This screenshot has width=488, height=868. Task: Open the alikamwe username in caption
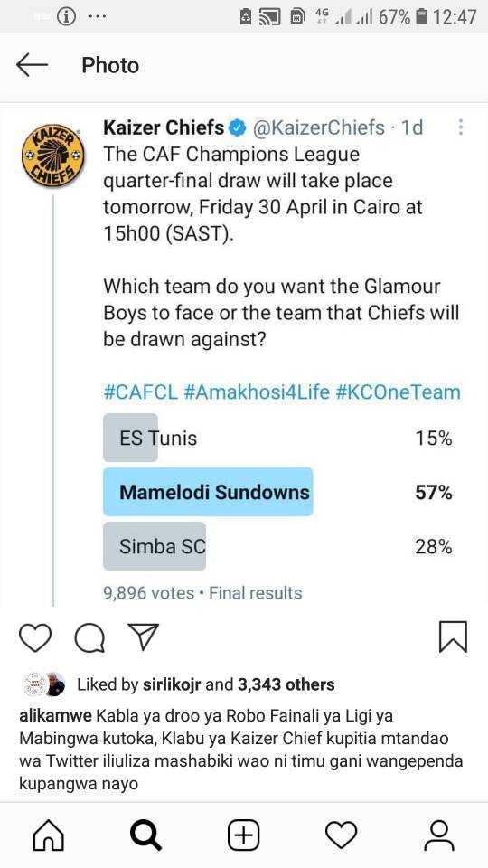pos(55,716)
